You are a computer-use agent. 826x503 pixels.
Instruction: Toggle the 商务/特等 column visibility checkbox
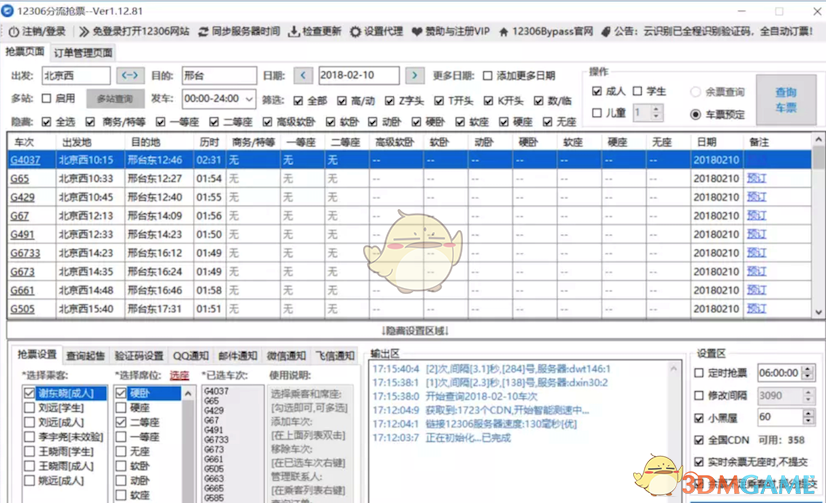[x=90, y=122]
